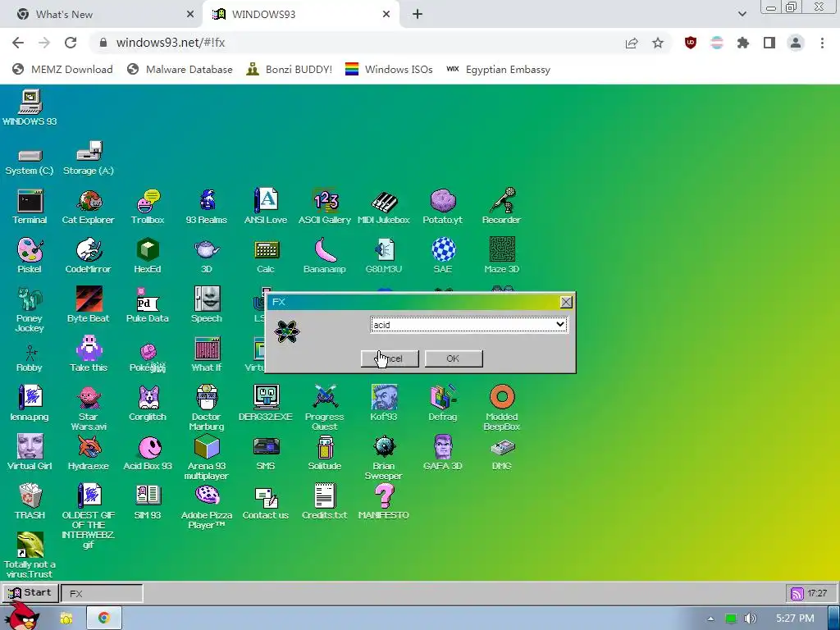
Task: Open the Bonzi BUDDY! bookmark
Action: click(290, 69)
